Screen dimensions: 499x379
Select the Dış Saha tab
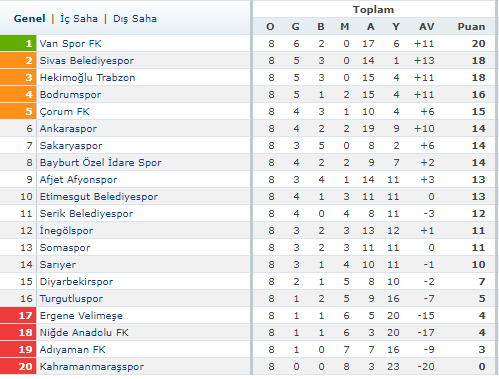135,19
